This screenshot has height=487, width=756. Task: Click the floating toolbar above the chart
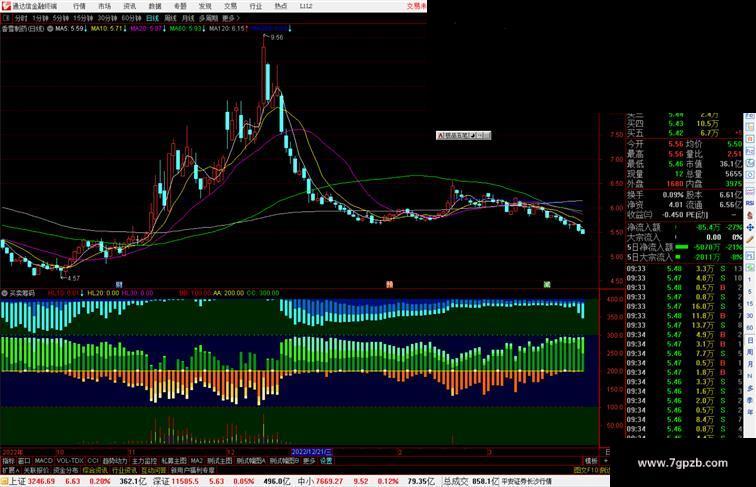click(463, 135)
